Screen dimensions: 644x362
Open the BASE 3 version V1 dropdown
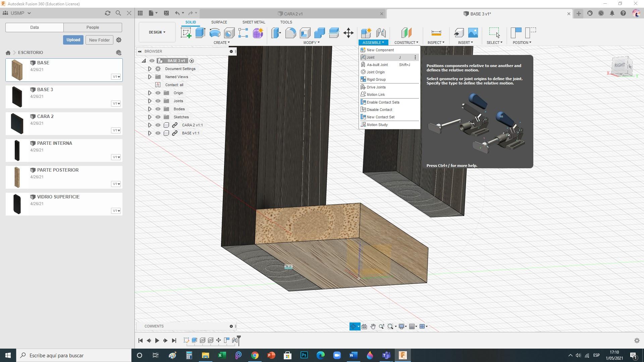tap(116, 104)
